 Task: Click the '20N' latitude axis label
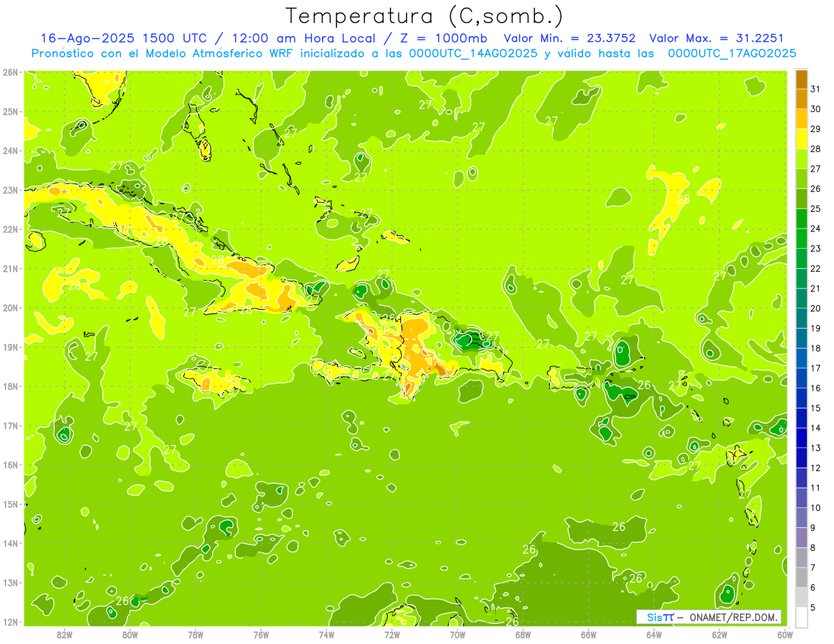coord(11,308)
